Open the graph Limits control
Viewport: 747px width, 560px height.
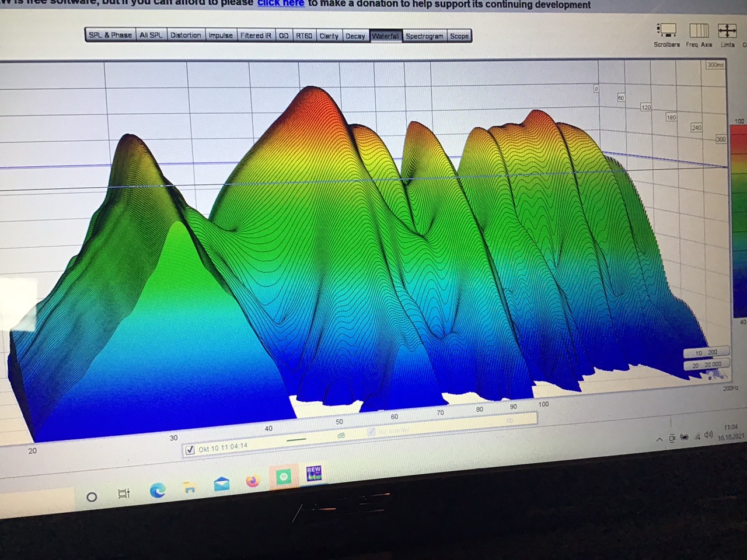click(727, 31)
